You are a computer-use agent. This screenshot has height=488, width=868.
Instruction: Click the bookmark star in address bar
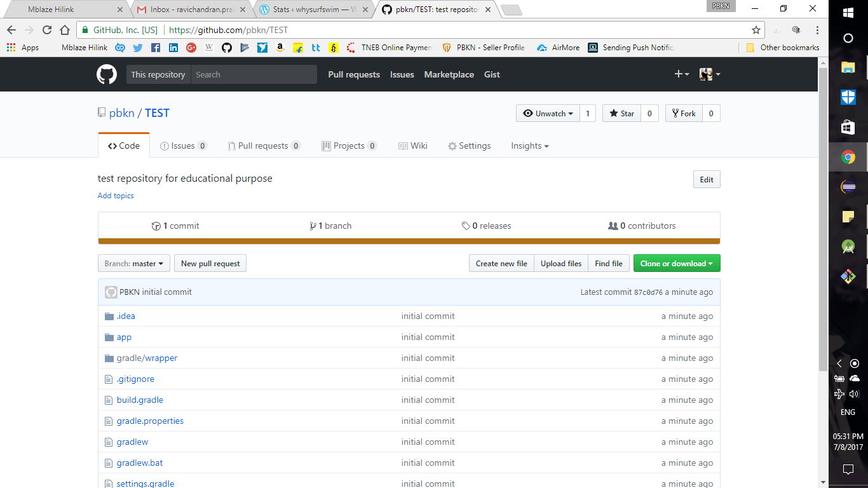[756, 30]
